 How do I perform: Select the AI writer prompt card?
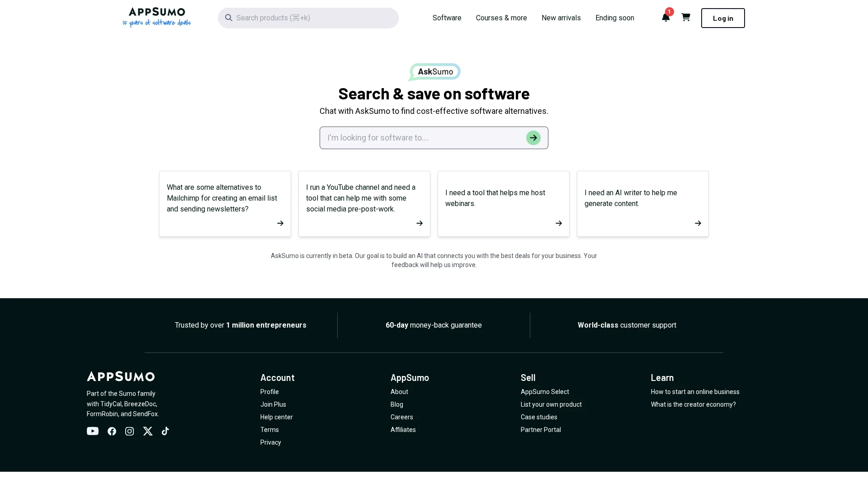(643, 204)
